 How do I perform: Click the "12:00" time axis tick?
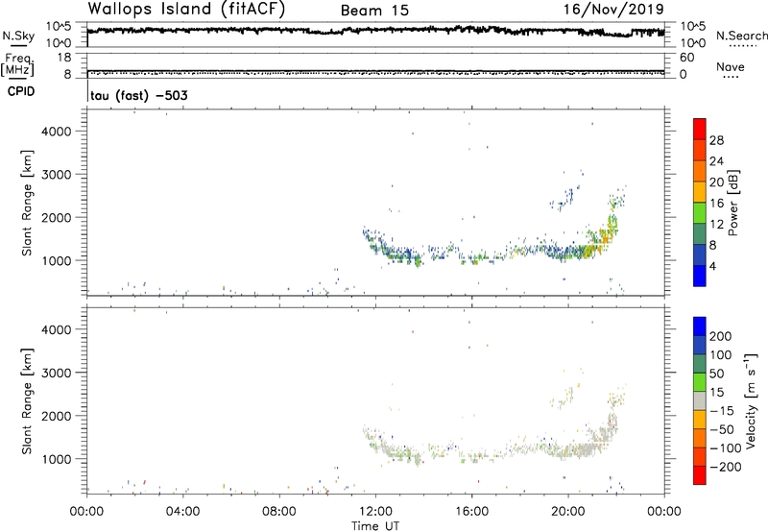pos(375,512)
